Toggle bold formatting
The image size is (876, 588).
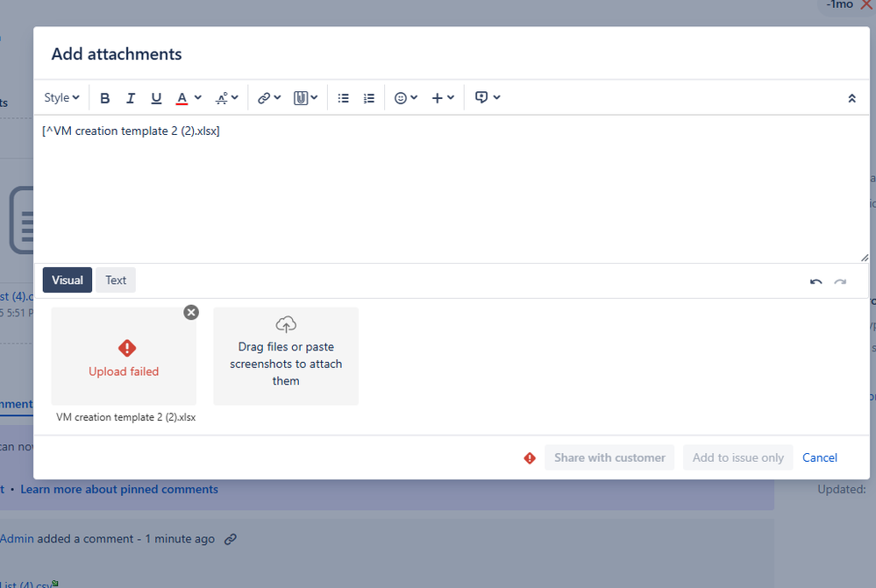tap(104, 98)
